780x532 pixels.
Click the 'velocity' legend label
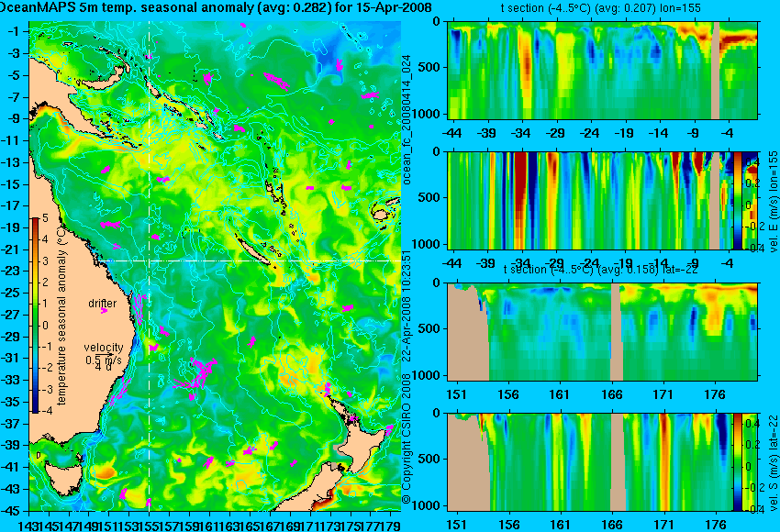coord(104,348)
